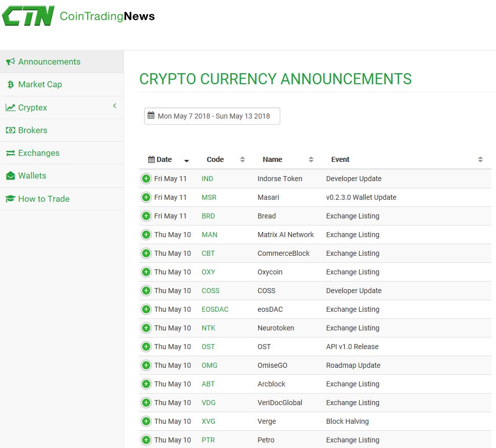Click the Wallets envelope icon

pyautogui.click(x=11, y=176)
